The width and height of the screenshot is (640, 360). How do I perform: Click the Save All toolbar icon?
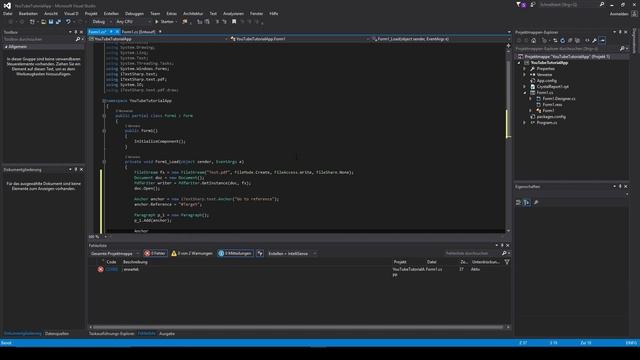(58, 22)
